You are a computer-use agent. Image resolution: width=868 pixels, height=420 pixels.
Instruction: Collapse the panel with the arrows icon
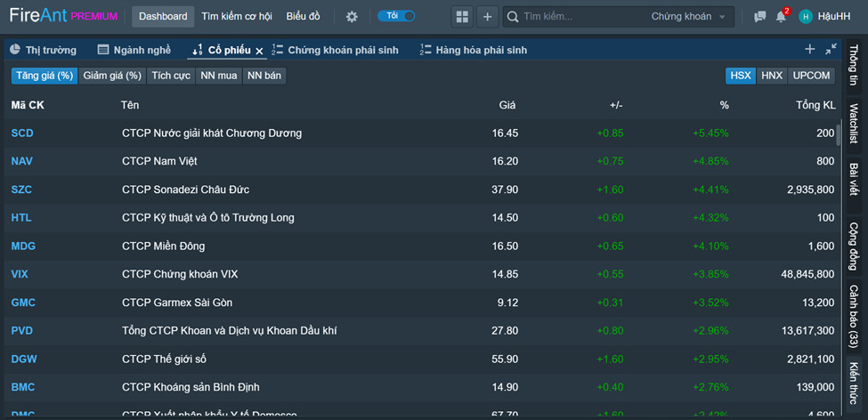[x=831, y=49]
